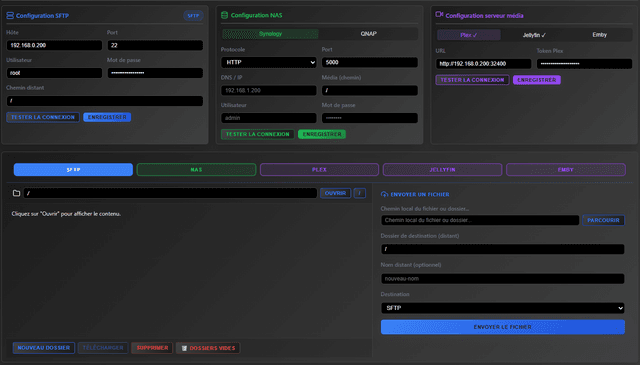Viewport: 640px width, 365px height.
Task: Click the TÉLÉCHARGER button
Action: coord(103,348)
